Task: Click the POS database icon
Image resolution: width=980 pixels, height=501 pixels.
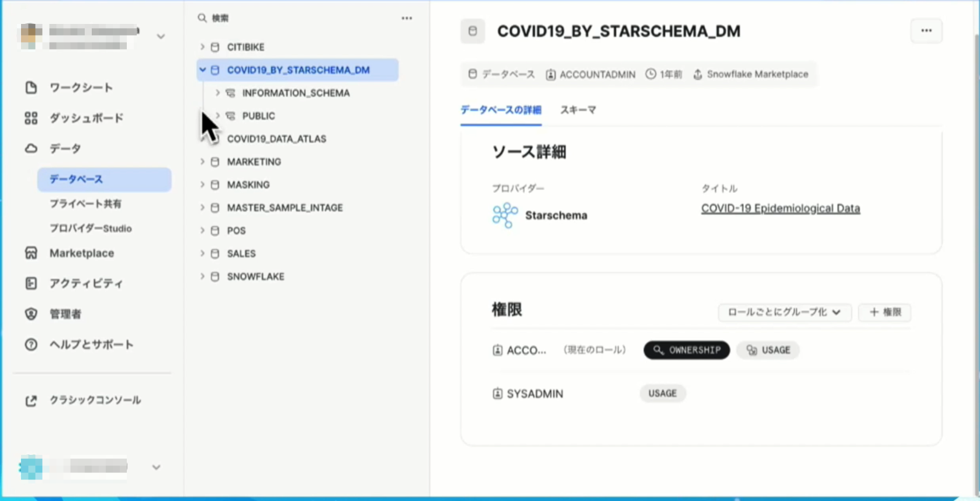Action: click(x=215, y=231)
